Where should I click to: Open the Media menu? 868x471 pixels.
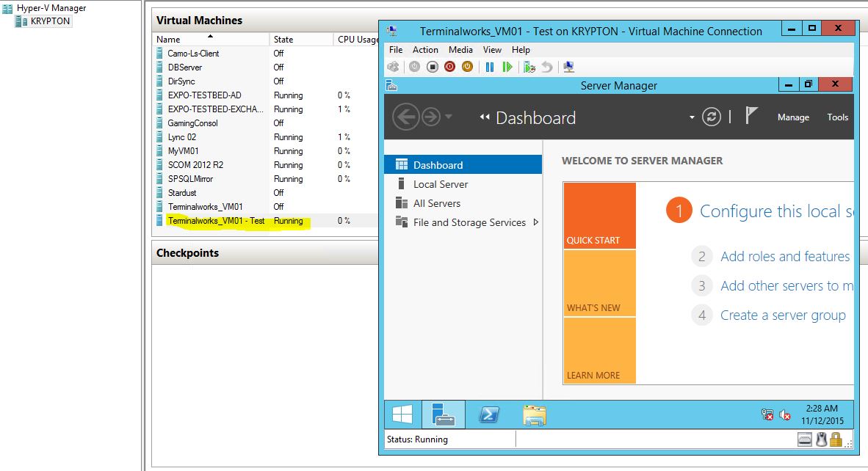point(460,50)
